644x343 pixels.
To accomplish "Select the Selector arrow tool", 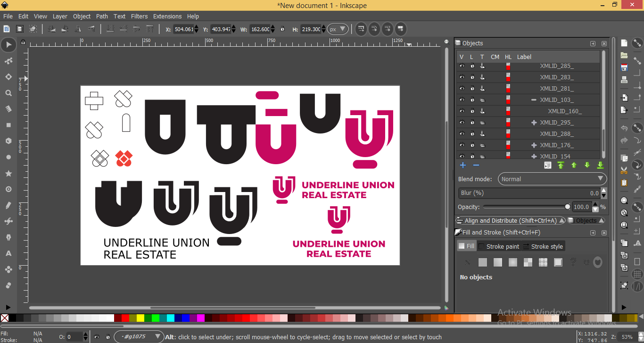I will 8,45.
